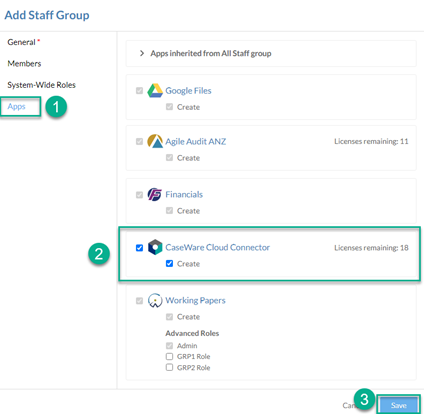Viewport: 424px width, 414px height.
Task: Toggle the Admin advanced role checkbox
Action: tap(169, 345)
